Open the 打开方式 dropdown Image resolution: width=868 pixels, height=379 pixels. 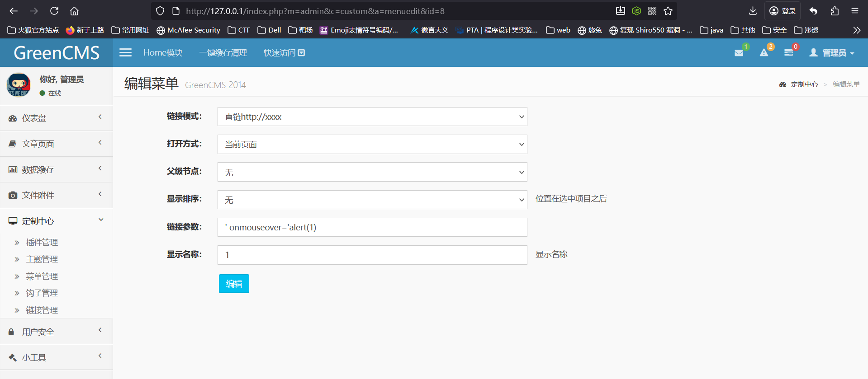pyautogui.click(x=372, y=145)
